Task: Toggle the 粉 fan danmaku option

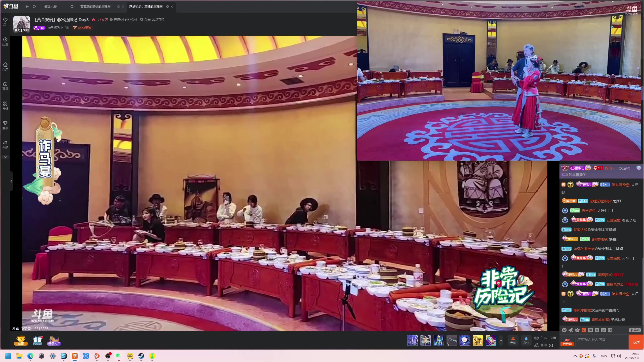Action: (584, 330)
